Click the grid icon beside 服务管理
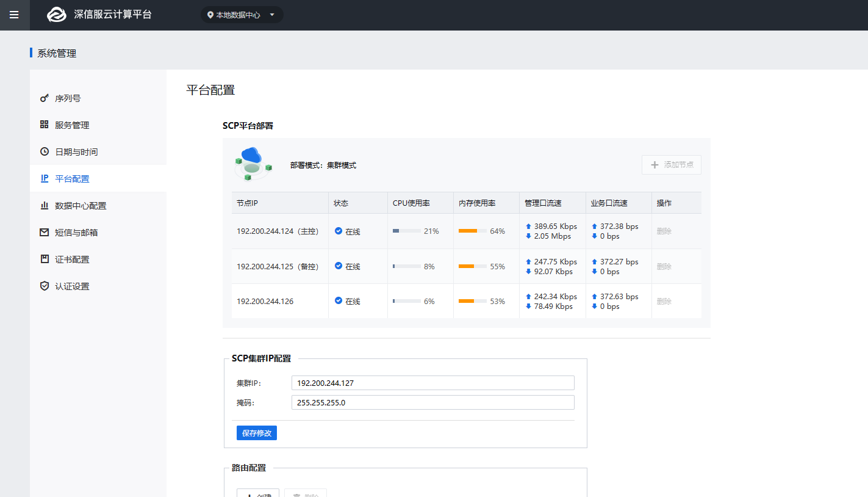The image size is (868, 497). coord(45,125)
